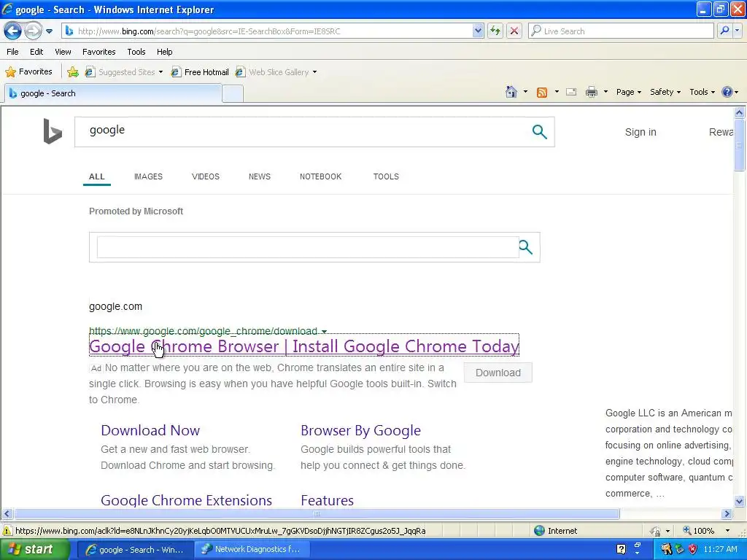The height and width of the screenshot is (560, 747).
Task: Open the Page command menu
Action: pos(628,92)
